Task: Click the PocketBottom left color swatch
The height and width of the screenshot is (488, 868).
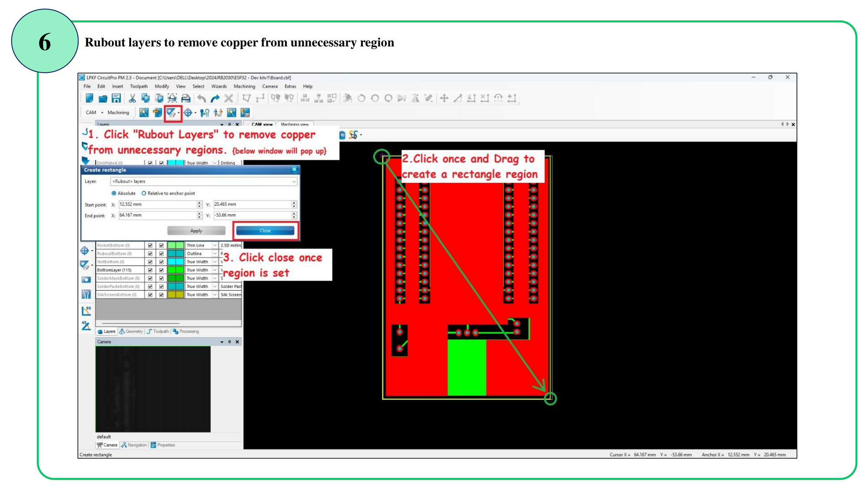Action: [171, 246]
